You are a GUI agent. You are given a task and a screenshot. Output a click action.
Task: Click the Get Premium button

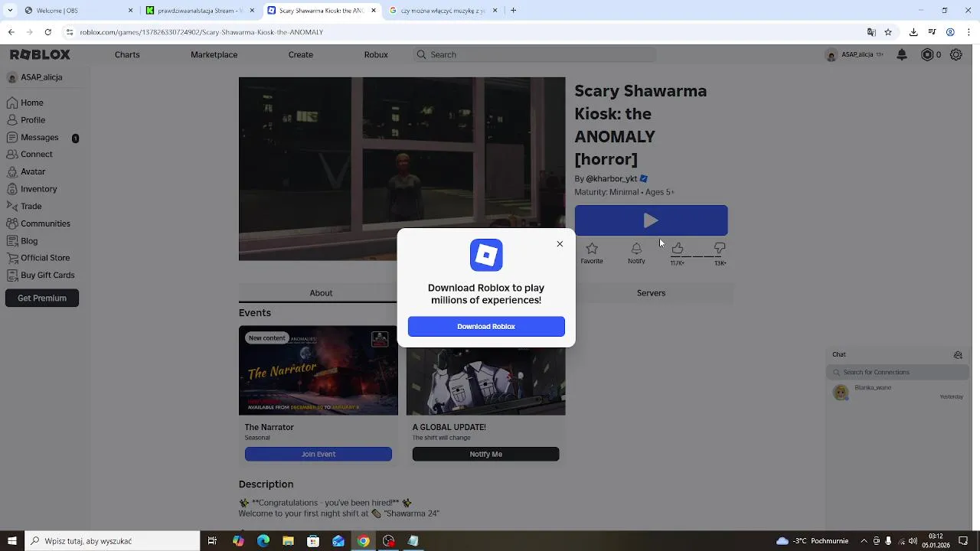[42, 298]
